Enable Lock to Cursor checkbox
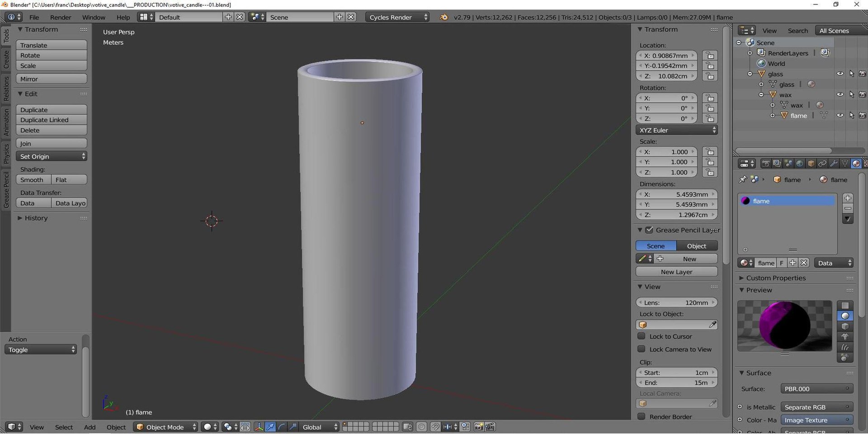The width and height of the screenshot is (868, 434). [x=641, y=336]
